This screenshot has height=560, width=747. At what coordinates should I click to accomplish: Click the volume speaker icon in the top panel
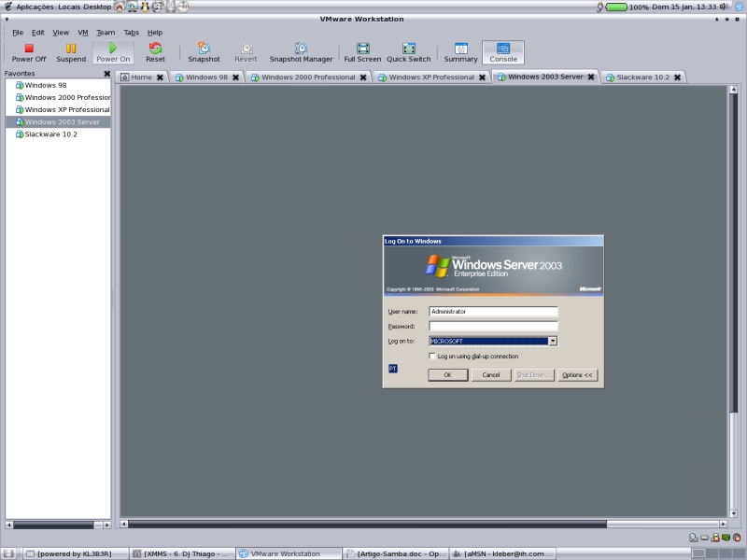click(x=724, y=7)
